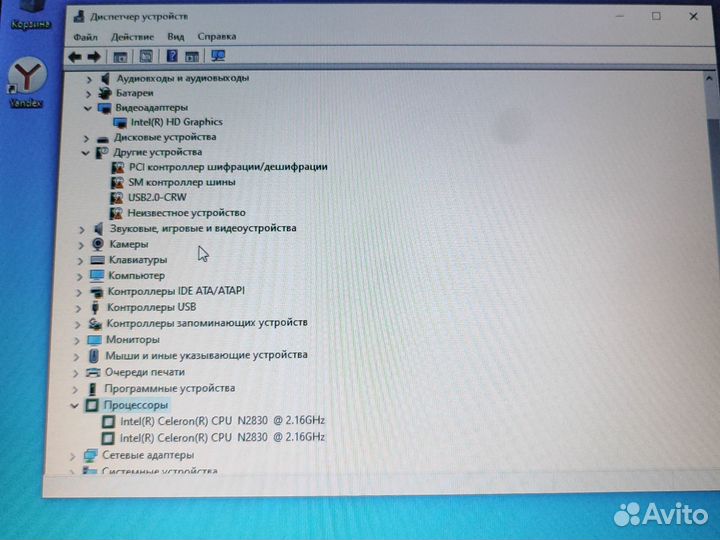Click the blue question mark Help toolbar icon
Screen dimensions: 720x540
[172, 56]
